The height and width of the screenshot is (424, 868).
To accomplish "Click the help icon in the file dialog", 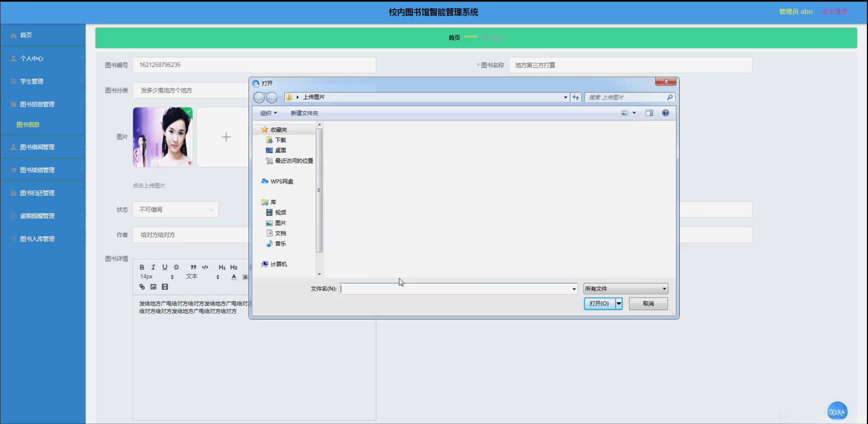I will coord(665,113).
